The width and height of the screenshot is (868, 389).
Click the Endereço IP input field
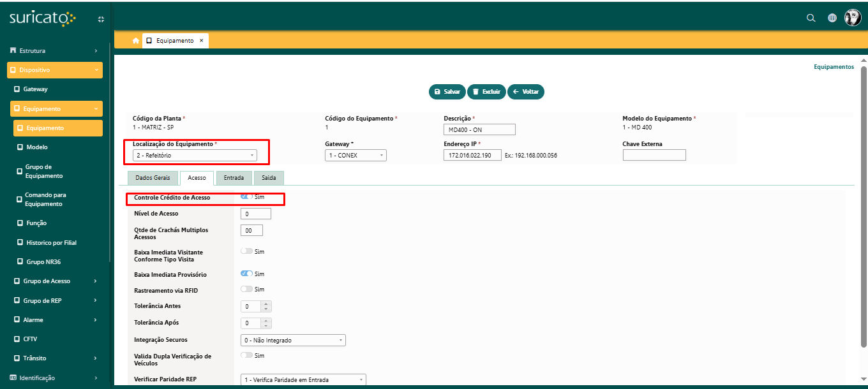pyautogui.click(x=472, y=155)
